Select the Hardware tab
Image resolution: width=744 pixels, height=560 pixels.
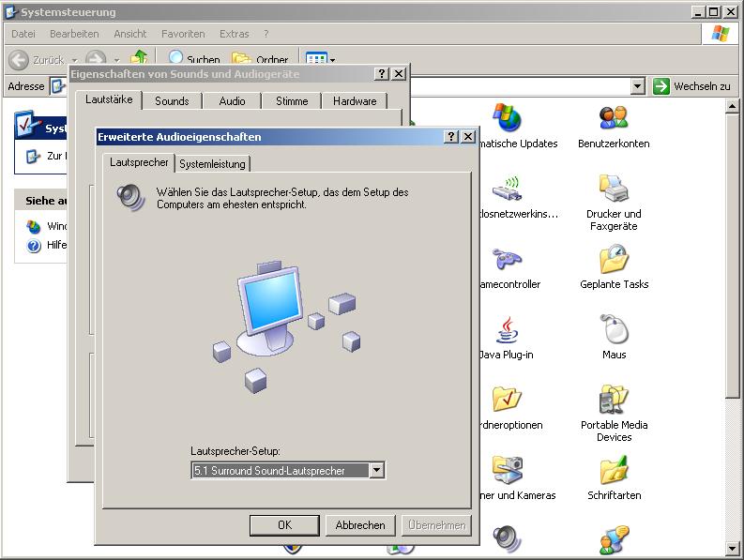click(x=355, y=101)
